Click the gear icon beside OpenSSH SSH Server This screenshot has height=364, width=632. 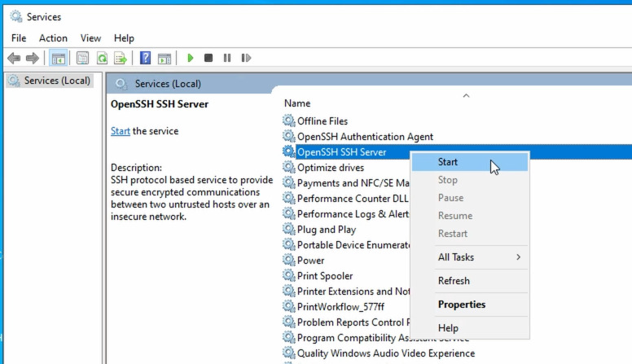tap(288, 151)
